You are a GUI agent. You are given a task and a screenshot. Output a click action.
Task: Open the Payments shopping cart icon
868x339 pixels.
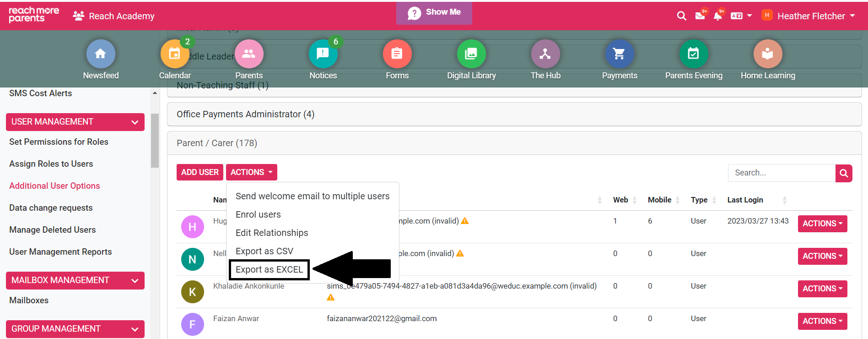click(x=619, y=54)
